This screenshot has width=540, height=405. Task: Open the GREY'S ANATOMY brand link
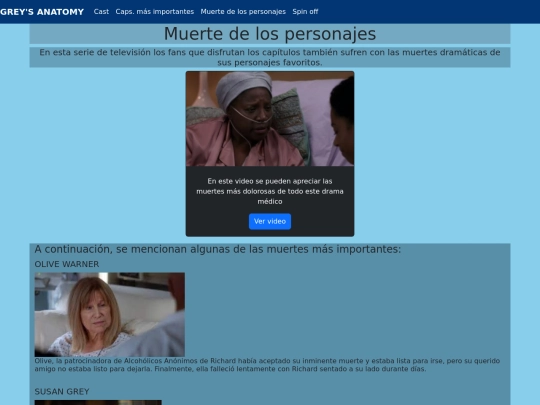pos(42,12)
